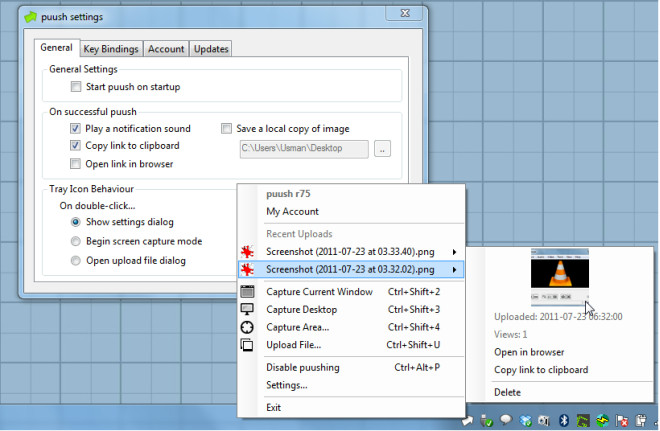Switch to the General tab
The width and height of the screenshot is (660, 431).
[x=56, y=48]
